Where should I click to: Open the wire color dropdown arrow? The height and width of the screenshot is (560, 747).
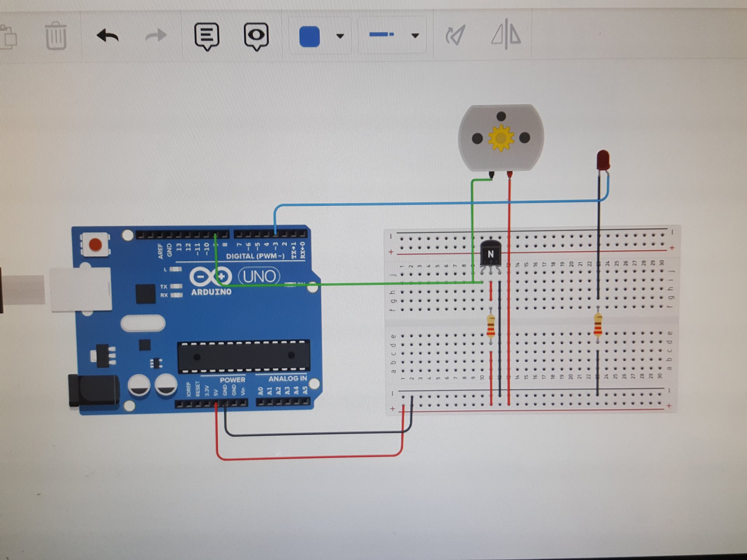point(340,36)
